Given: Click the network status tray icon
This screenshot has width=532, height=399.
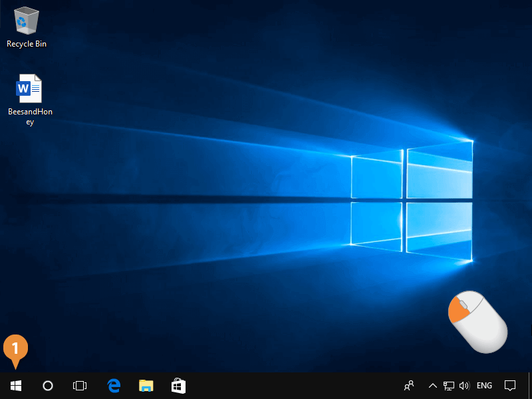Looking at the screenshot, I should point(449,386).
